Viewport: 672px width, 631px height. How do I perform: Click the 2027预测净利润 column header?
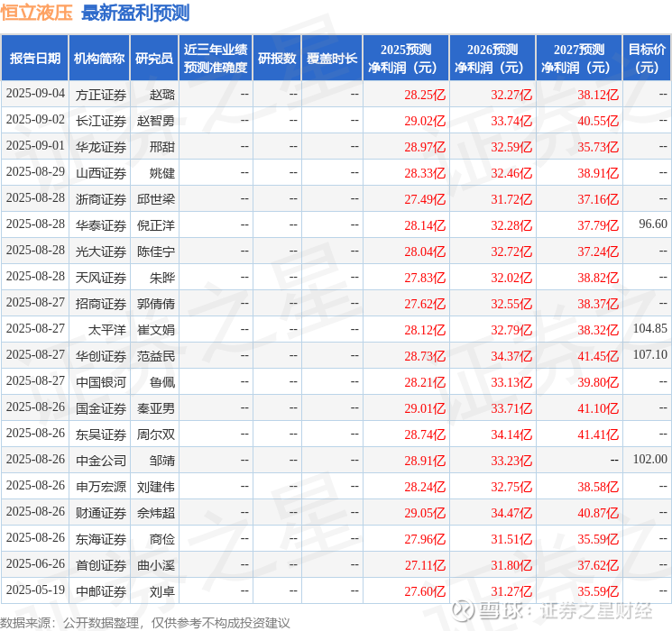pyautogui.click(x=579, y=59)
